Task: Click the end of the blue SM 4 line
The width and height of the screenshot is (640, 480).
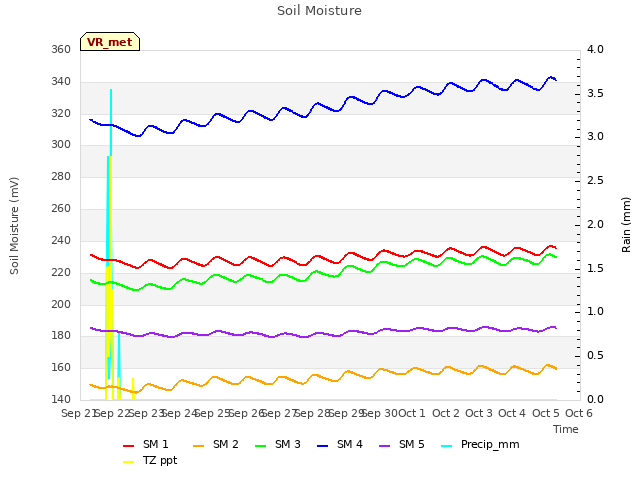Action: 556,80
